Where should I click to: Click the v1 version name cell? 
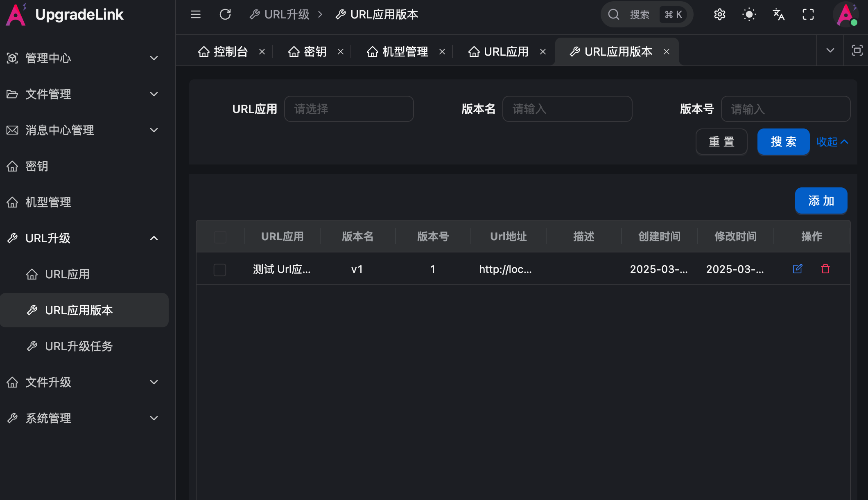[357, 269]
